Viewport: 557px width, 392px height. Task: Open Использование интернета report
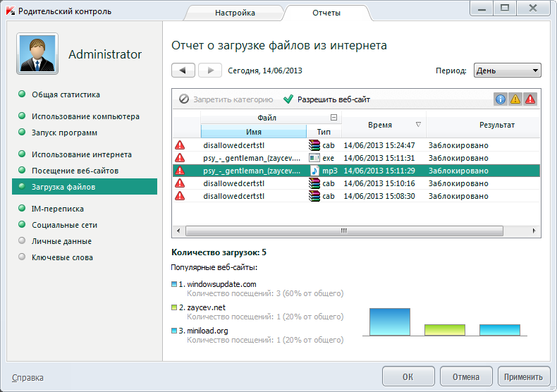click(81, 154)
